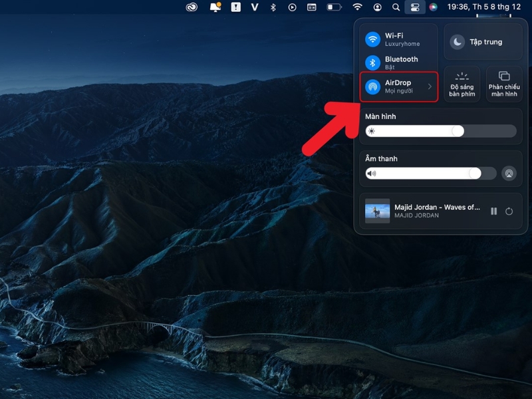Click the display icon with orange dot
532x399 pixels.
(215, 7)
